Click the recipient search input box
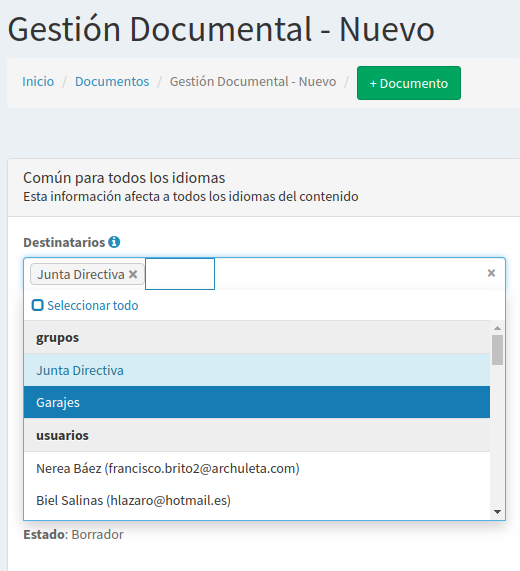 point(180,274)
